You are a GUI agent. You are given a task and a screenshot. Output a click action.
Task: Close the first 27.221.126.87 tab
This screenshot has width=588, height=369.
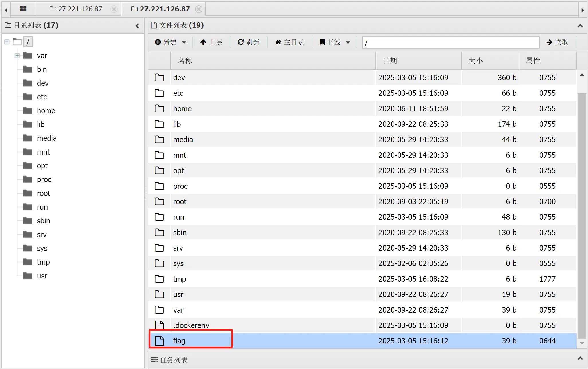(x=114, y=9)
